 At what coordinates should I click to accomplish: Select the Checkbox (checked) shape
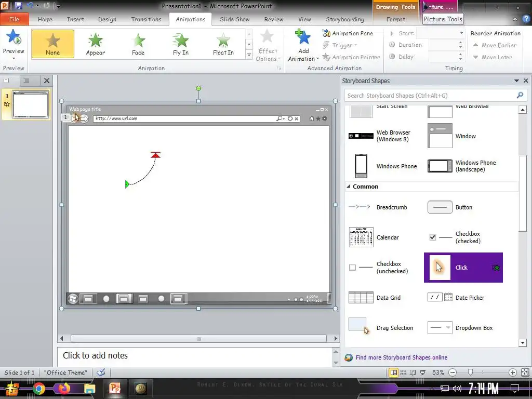coord(464,237)
